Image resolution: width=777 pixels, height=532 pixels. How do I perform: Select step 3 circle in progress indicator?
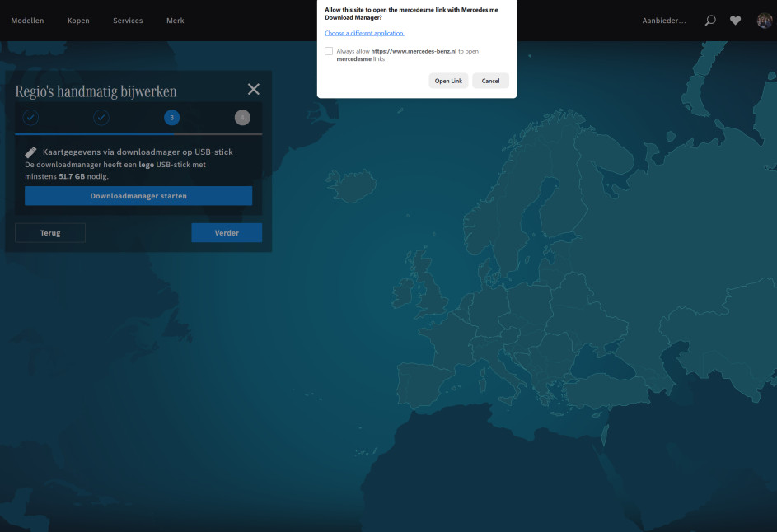[172, 118]
